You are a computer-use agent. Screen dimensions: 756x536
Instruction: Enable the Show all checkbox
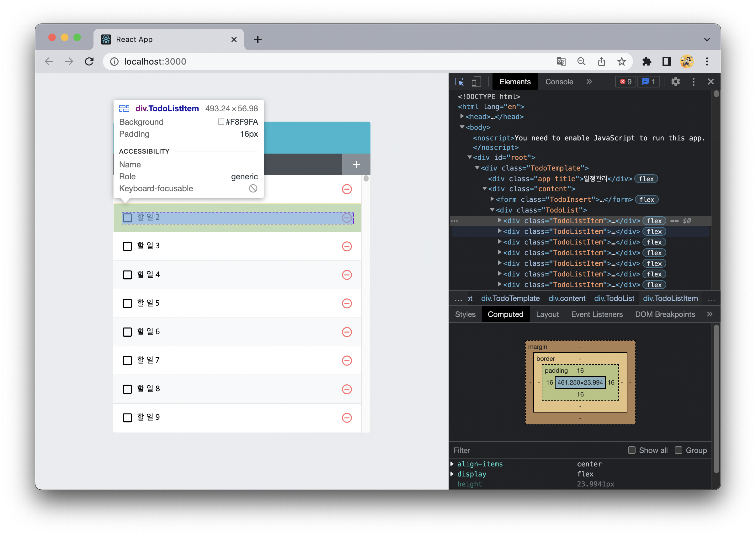pyautogui.click(x=631, y=450)
